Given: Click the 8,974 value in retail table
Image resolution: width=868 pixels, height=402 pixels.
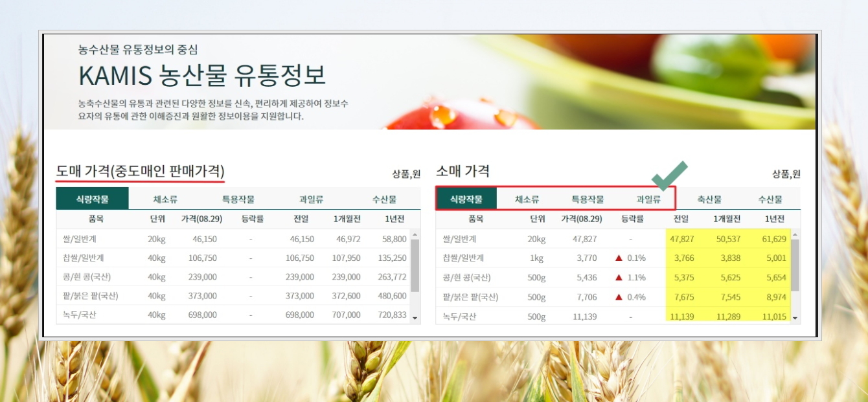Looking at the screenshot, I should pyautogui.click(x=776, y=297).
